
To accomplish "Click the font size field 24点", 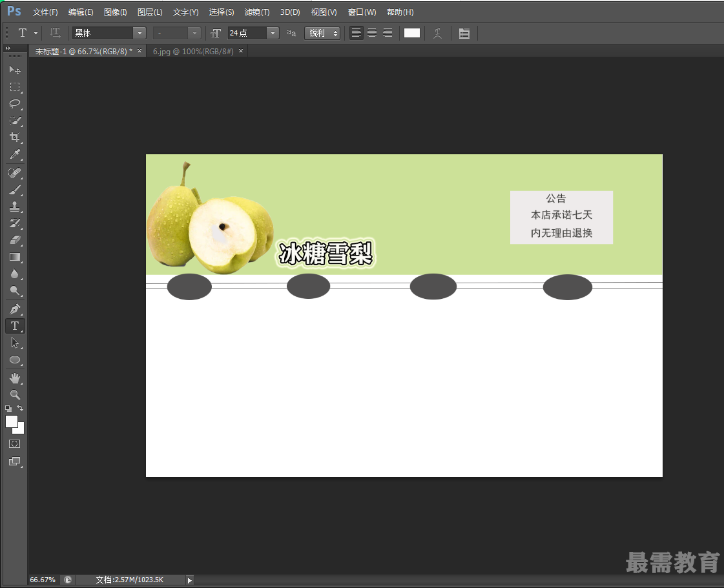I will point(247,33).
